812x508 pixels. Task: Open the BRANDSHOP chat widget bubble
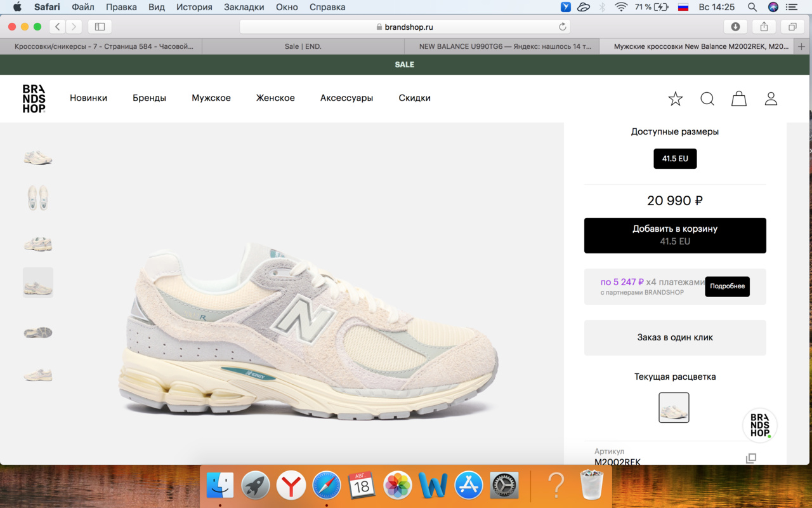[760, 425]
